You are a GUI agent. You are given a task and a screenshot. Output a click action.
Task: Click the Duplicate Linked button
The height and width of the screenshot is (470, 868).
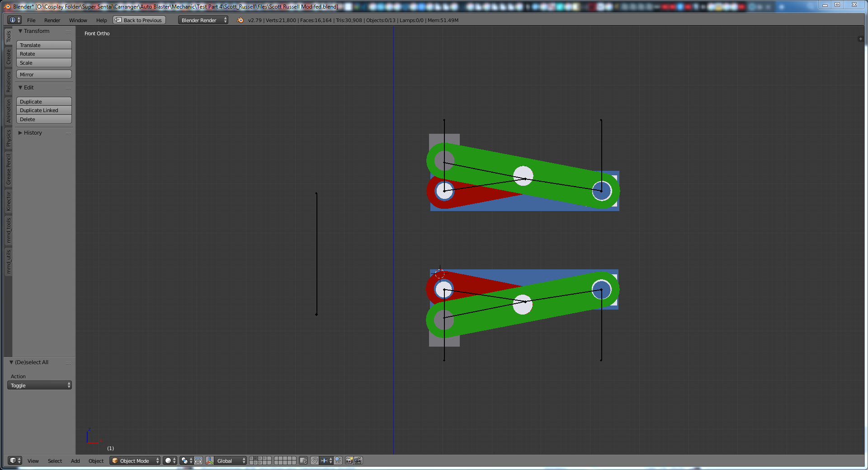(x=44, y=110)
